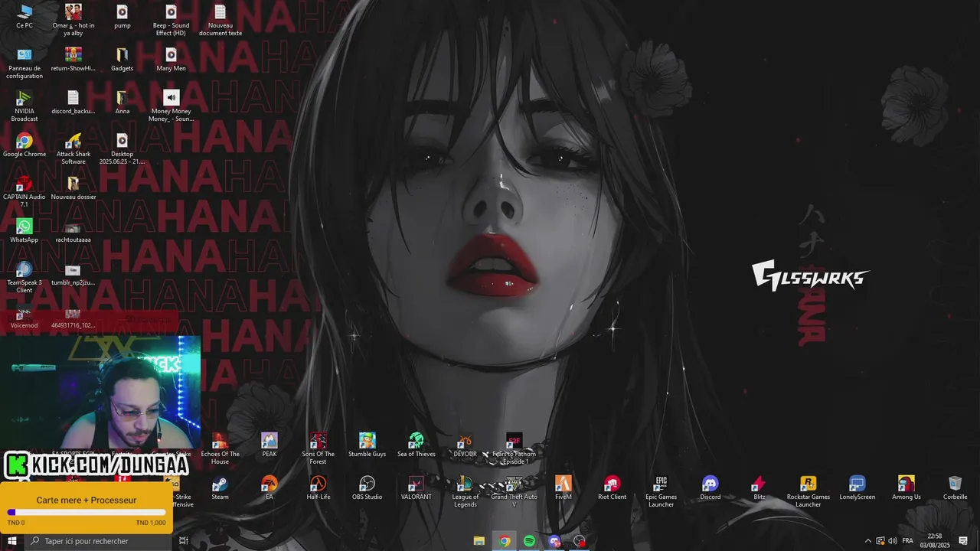Open Rockstar Games Launcher shortcut

point(808,492)
